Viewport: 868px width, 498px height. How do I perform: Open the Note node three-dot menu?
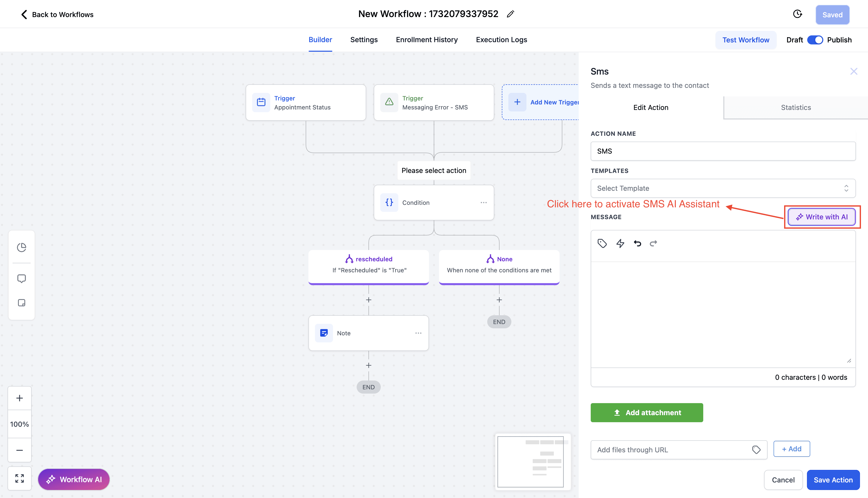(x=418, y=333)
